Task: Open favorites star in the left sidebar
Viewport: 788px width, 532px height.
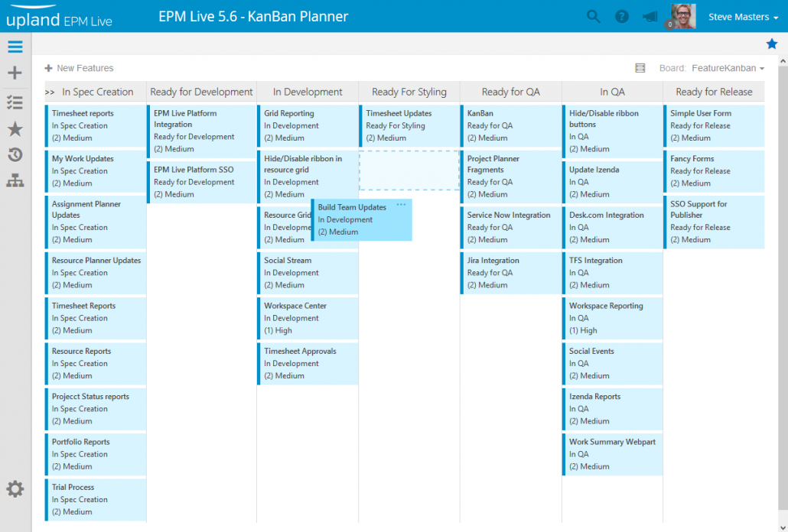Action: click(15, 129)
